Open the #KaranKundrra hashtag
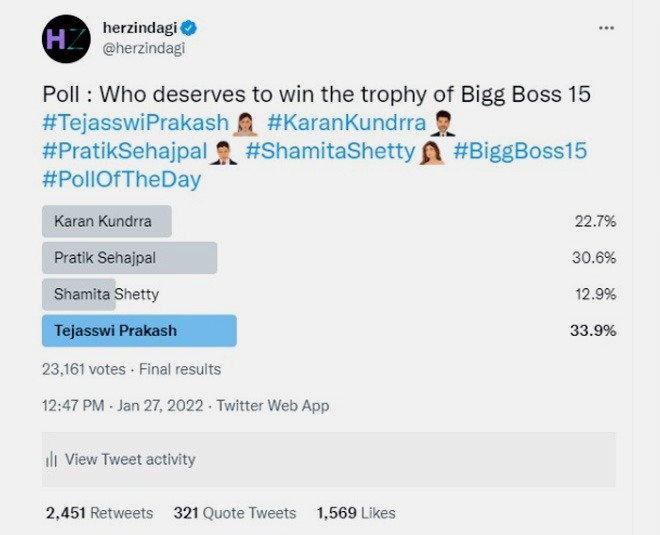660x535 pixels. [x=346, y=123]
